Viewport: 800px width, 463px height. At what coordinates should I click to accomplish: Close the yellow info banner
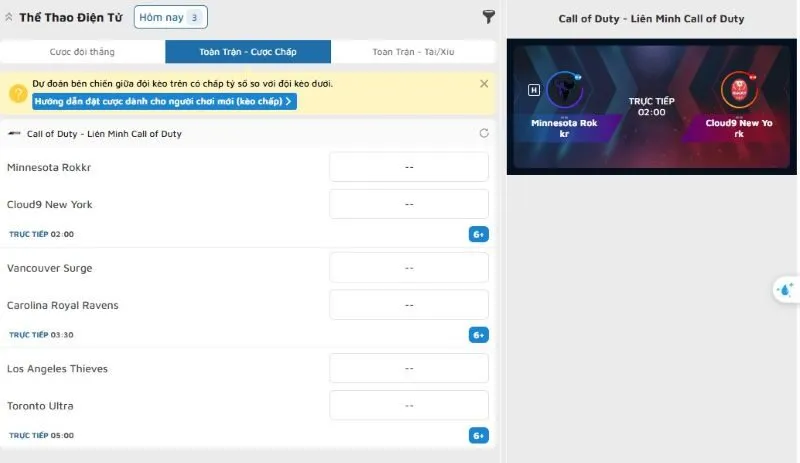coord(485,84)
